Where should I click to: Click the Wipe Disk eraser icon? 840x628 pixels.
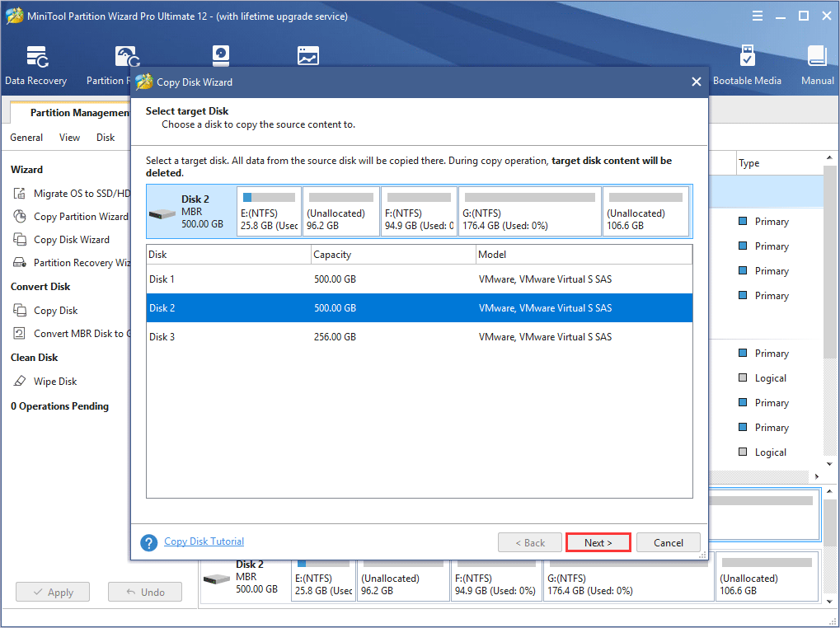coord(19,381)
